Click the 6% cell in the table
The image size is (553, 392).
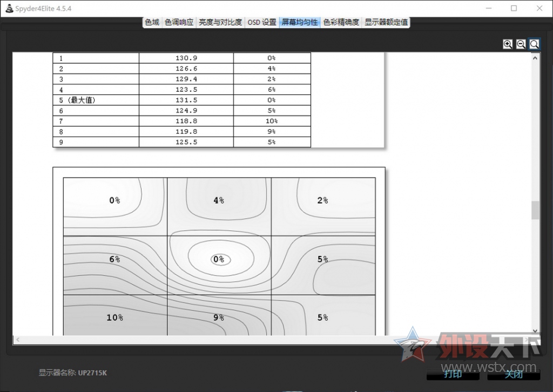tap(272, 90)
